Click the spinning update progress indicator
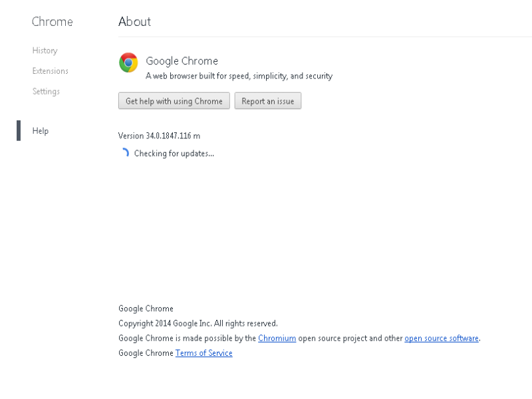Screen dimensions: 532x399 pos(125,153)
